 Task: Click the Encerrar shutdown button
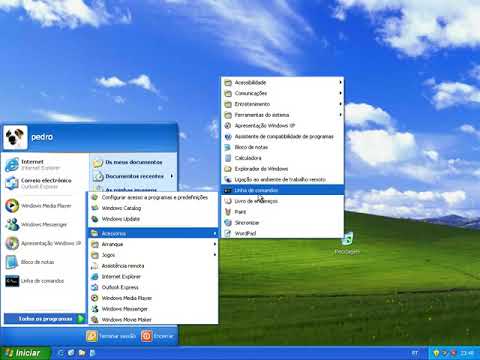158,336
